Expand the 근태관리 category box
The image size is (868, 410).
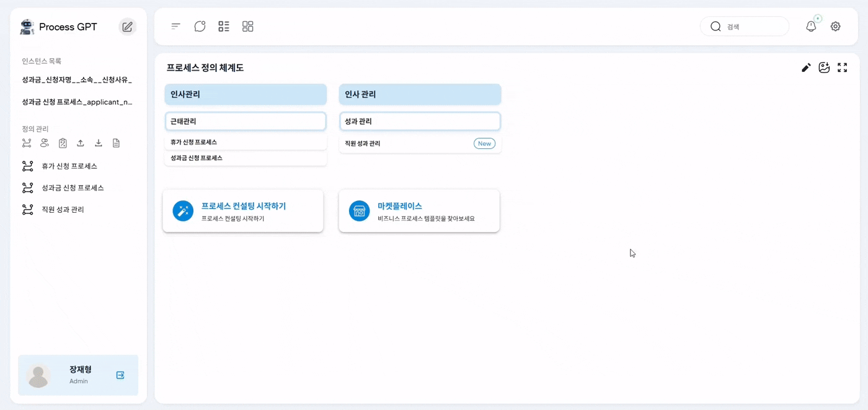(x=246, y=122)
